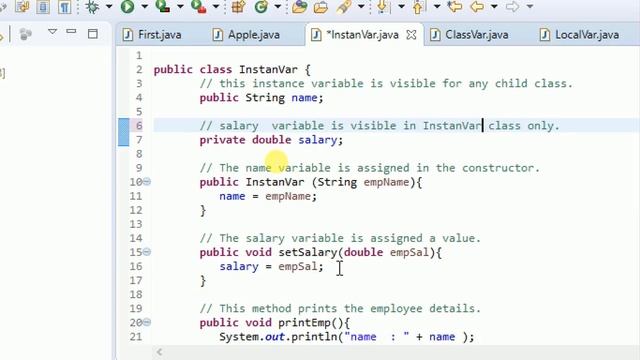Click the comment 'this instance variable is visible'
Viewport: 640px width, 360px height.
pos(386,84)
